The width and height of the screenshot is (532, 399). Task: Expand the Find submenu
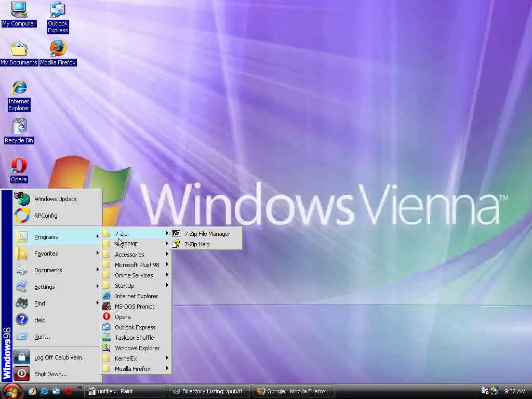click(x=57, y=303)
